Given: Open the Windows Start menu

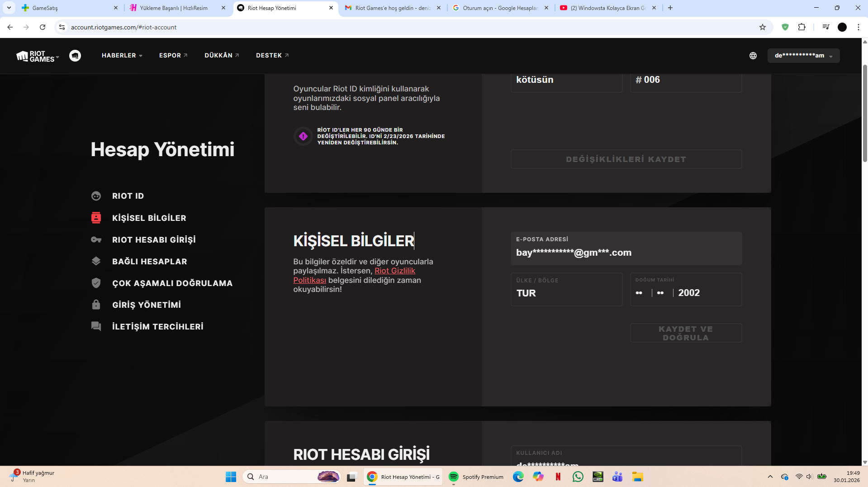Looking at the screenshot, I should click(x=231, y=477).
